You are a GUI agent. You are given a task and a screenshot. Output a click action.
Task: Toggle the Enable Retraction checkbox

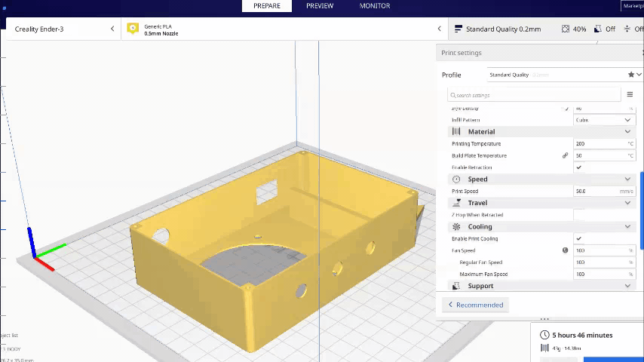(579, 167)
